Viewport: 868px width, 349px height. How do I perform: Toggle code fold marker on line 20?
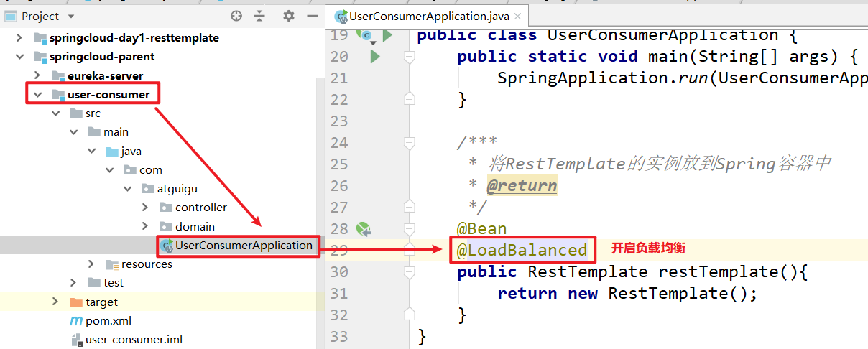click(x=410, y=57)
